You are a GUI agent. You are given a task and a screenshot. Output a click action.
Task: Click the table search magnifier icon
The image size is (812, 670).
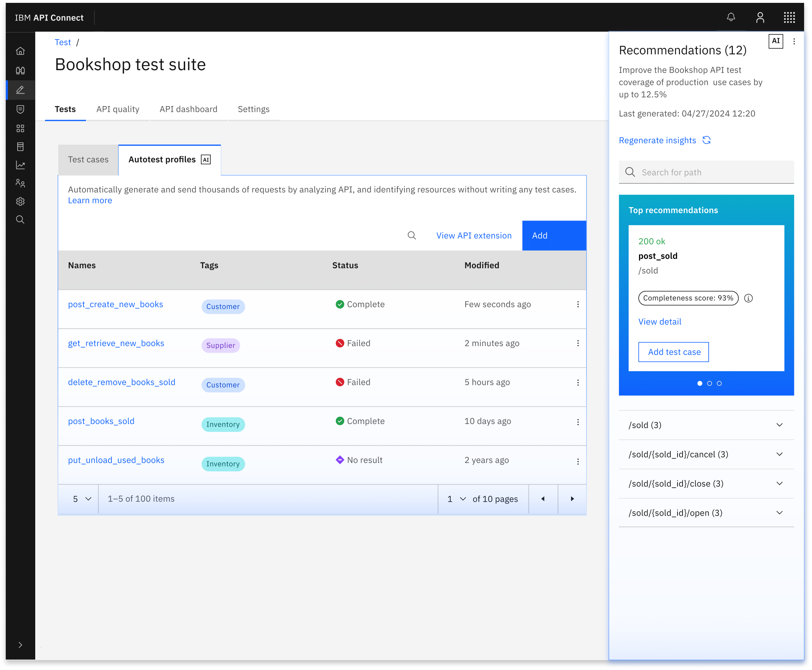(x=412, y=236)
